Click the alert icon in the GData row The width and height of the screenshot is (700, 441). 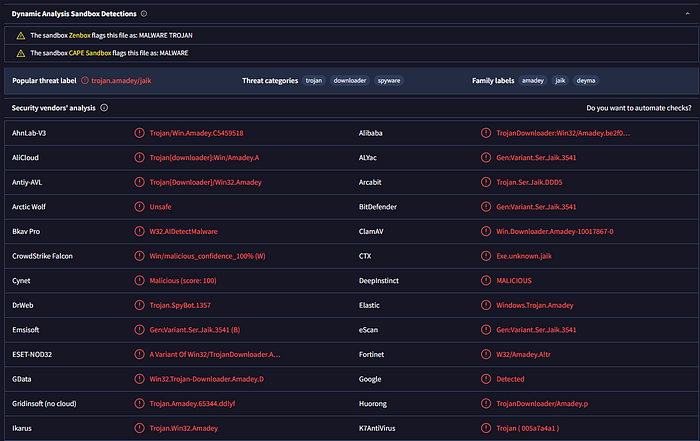pyautogui.click(x=139, y=379)
